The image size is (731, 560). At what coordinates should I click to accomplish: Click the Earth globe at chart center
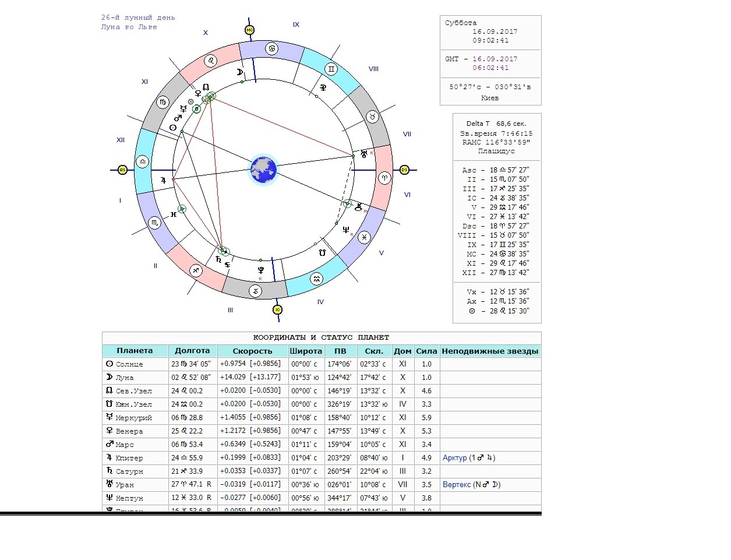point(263,169)
